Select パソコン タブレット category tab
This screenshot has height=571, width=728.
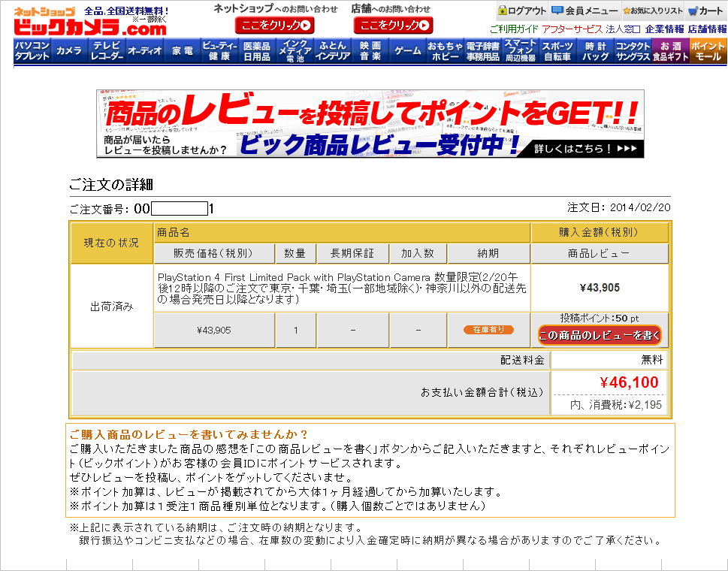point(32,50)
